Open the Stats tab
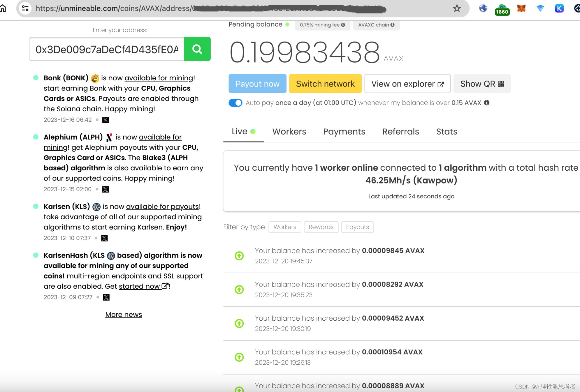This screenshot has width=580, height=392. click(447, 132)
